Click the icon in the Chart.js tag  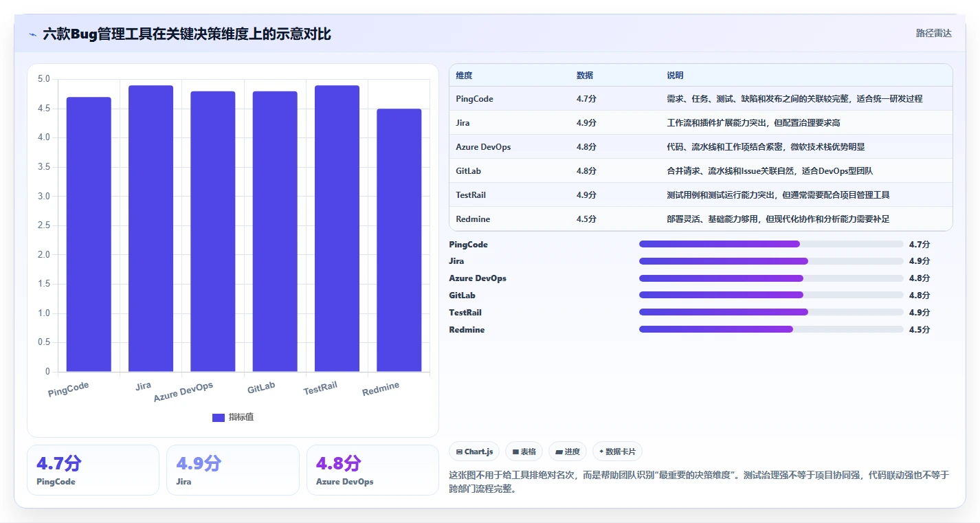(x=459, y=452)
